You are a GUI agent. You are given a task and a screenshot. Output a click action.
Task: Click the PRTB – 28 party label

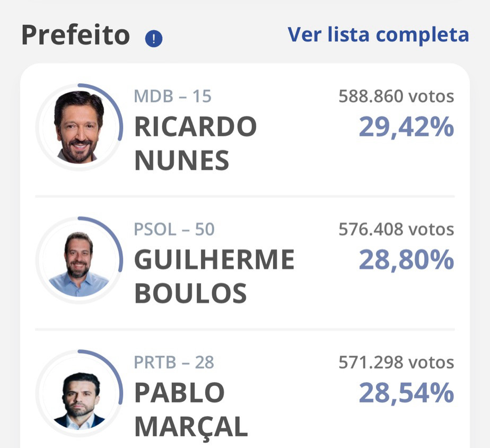click(174, 363)
